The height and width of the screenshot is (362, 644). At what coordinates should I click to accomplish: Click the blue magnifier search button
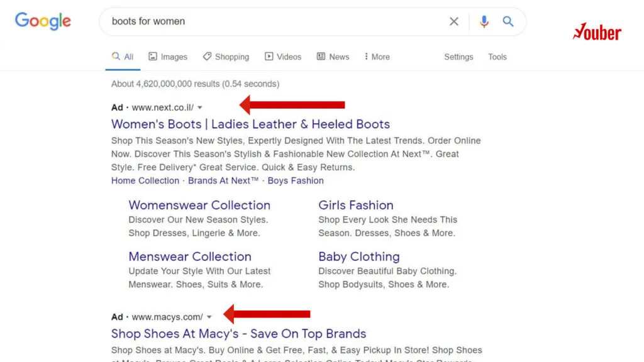click(x=508, y=21)
